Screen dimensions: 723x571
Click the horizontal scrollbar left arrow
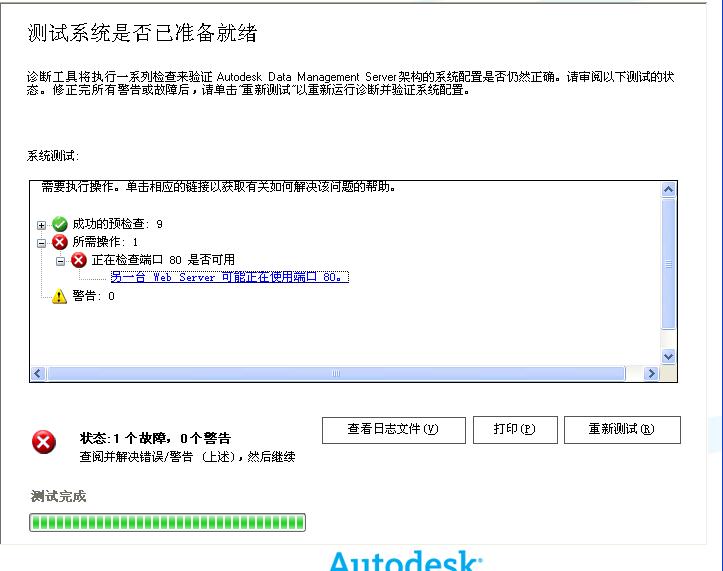tap(38, 374)
